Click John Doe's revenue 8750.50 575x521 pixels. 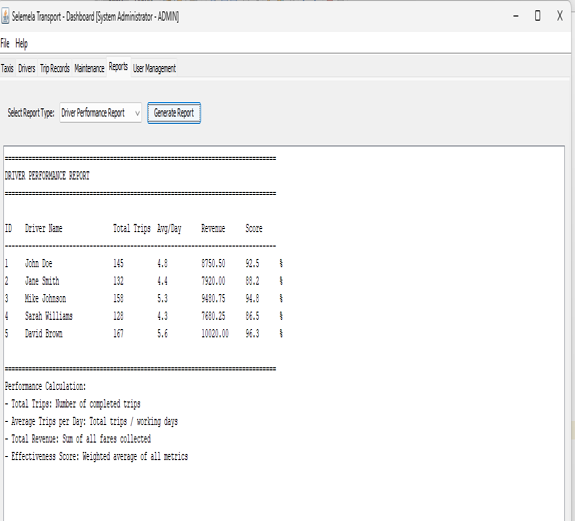tap(213, 264)
